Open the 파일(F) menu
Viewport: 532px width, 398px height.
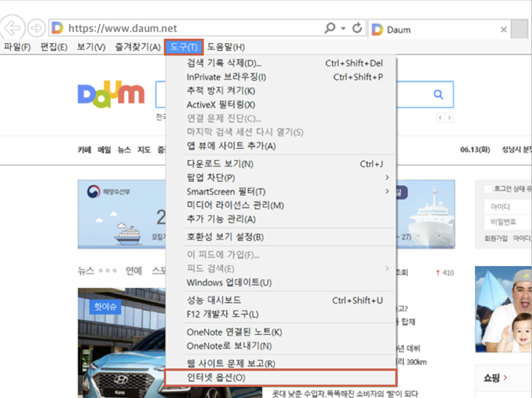point(17,47)
